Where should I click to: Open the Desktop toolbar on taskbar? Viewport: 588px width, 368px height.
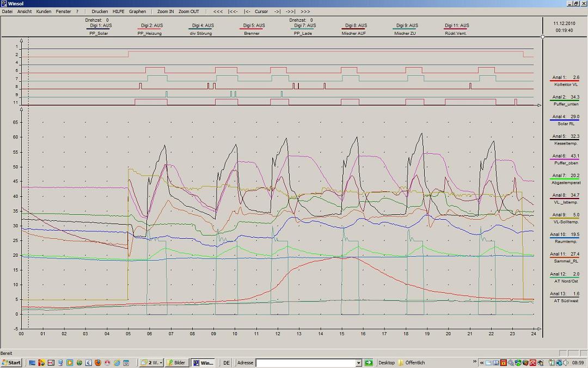tap(387, 363)
